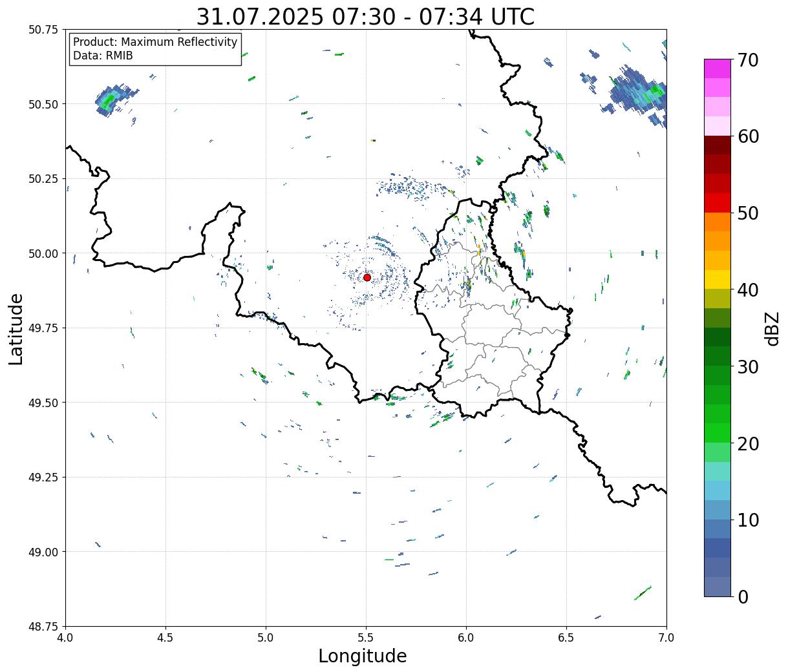Screen dimensions: 788x672
Task: Pick the bright magenta colorbar segment below 70
Action: coord(717,68)
